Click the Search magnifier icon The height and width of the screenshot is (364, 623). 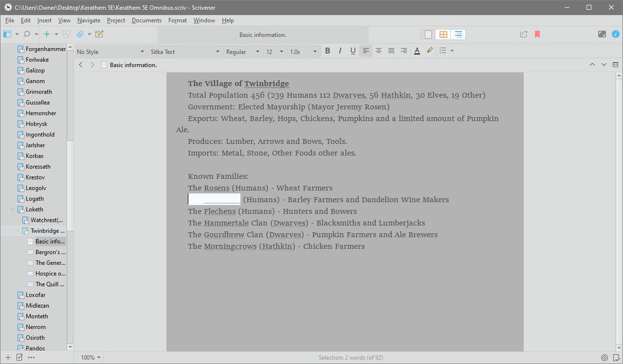pyautogui.click(x=27, y=34)
